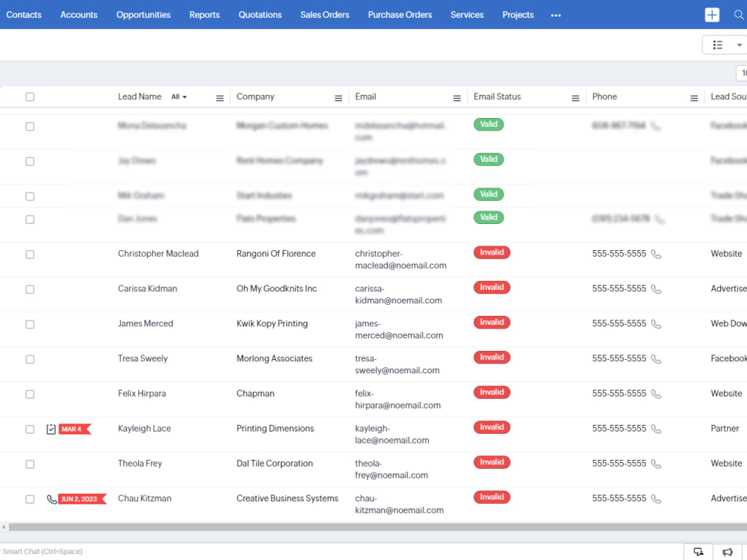Switch to the Reports module
Viewport: 747px width, 560px height.
pos(204,14)
